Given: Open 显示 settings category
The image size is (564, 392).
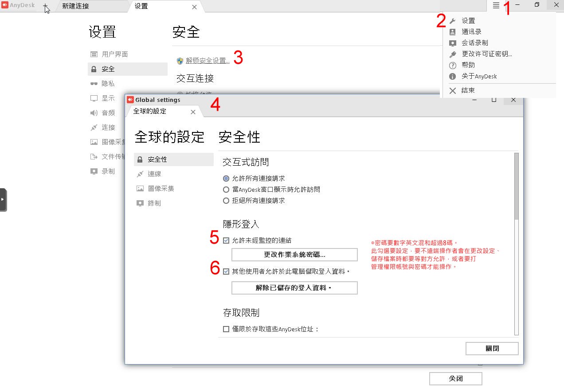Looking at the screenshot, I should point(108,98).
